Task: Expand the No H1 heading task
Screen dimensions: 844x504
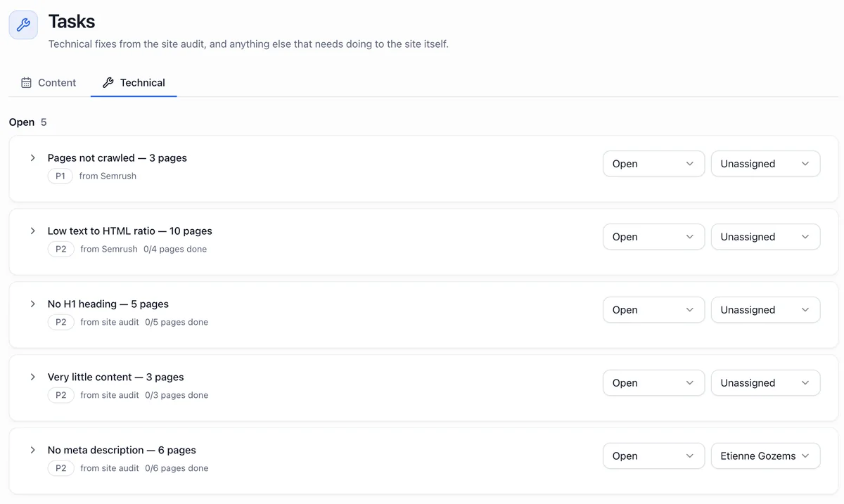Action: [32, 304]
